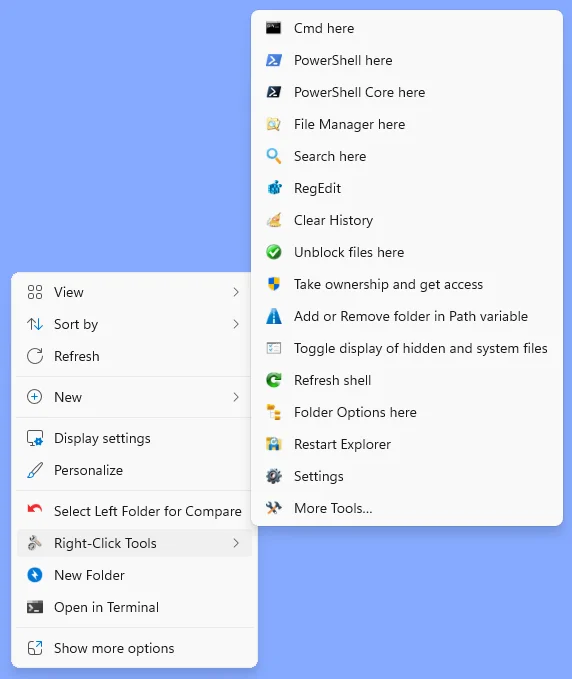The width and height of the screenshot is (572, 679).
Task: Select Add or Remove folder in Path variable
Action: pyautogui.click(x=407, y=316)
